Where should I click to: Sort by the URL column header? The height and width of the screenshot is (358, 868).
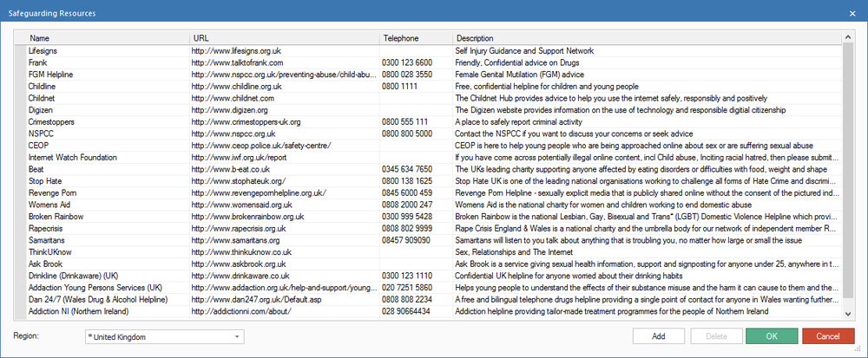click(x=284, y=38)
